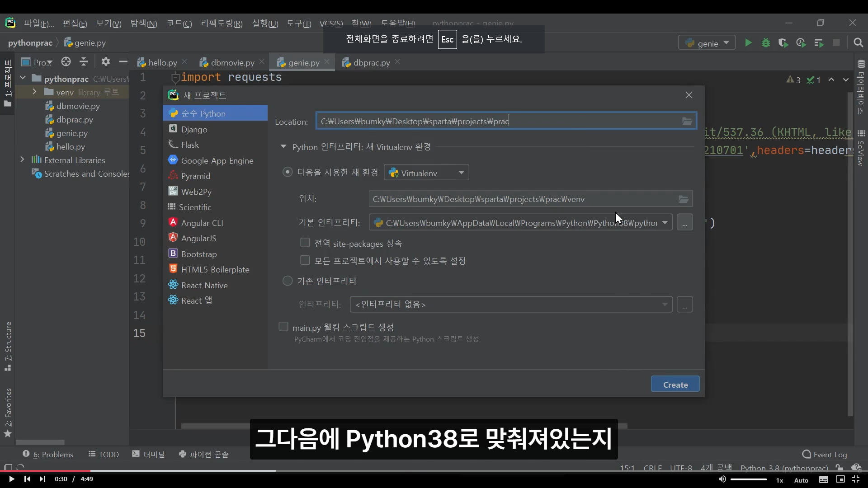
Task: Expand External Libraries node
Action: 22,160
